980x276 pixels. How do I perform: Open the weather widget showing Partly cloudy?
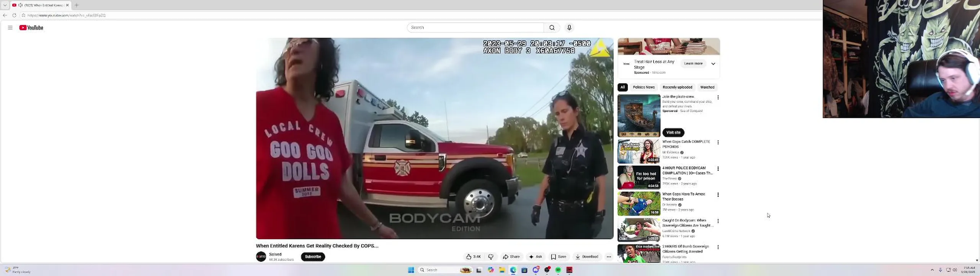pyautogui.click(x=18, y=270)
